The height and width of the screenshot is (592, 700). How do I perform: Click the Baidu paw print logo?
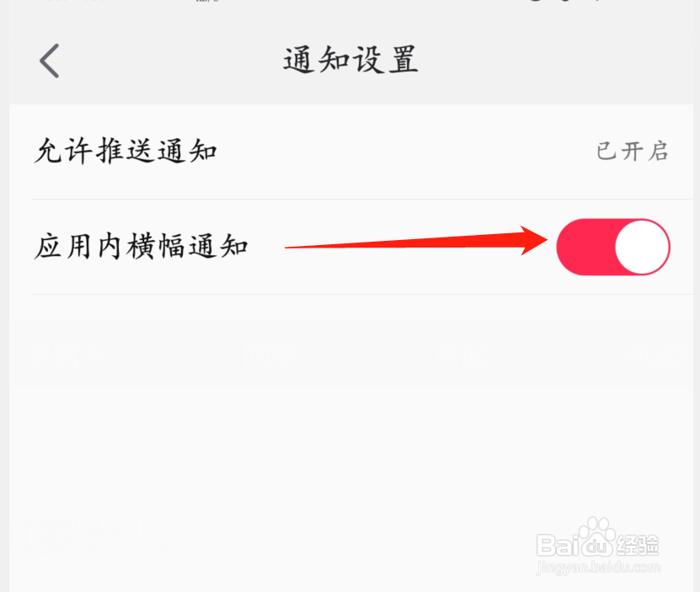(x=597, y=536)
